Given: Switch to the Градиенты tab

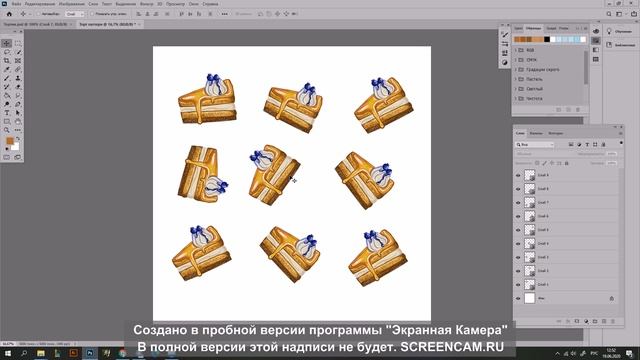Looking at the screenshot, I should [551, 28].
